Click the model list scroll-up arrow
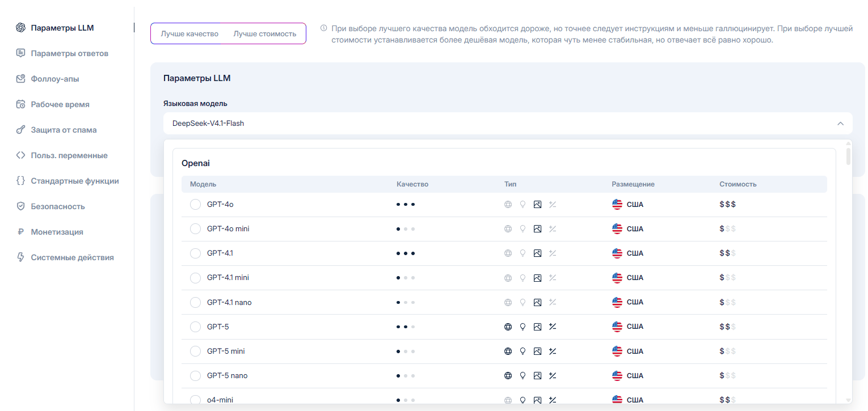The height and width of the screenshot is (411, 868). (849, 143)
